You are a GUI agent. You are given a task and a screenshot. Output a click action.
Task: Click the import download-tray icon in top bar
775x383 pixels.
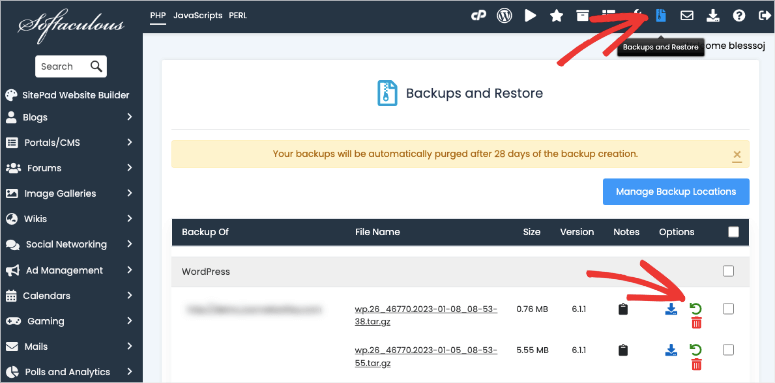(713, 16)
